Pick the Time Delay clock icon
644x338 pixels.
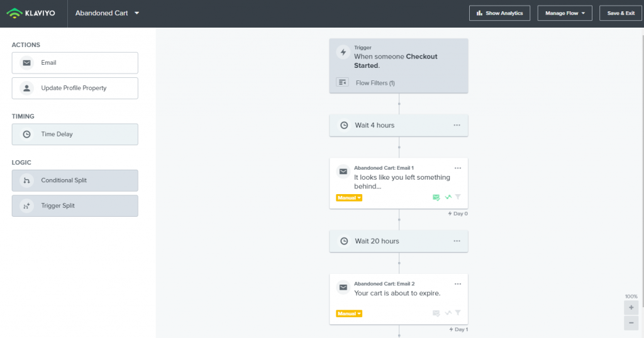[26, 134]
